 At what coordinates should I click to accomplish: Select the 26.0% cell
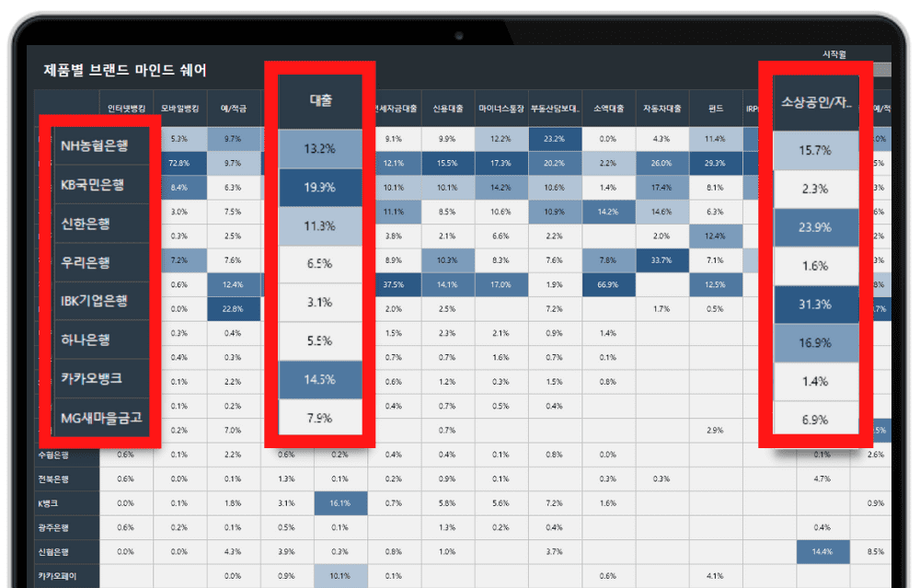tap(661, 163)
